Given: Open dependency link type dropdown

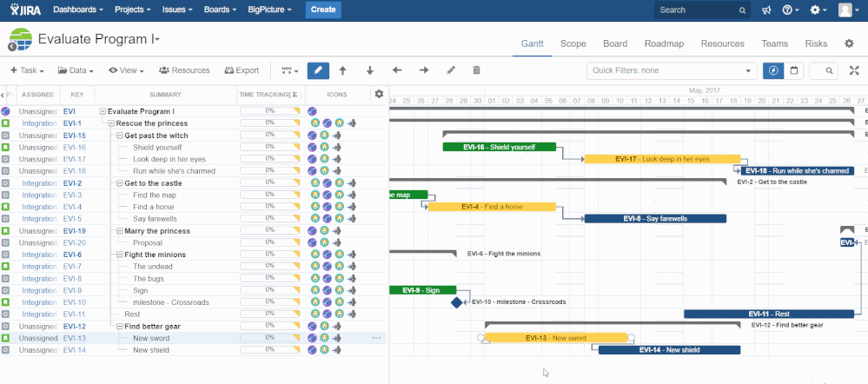Looking at the screenshot, I should point(290,70).
